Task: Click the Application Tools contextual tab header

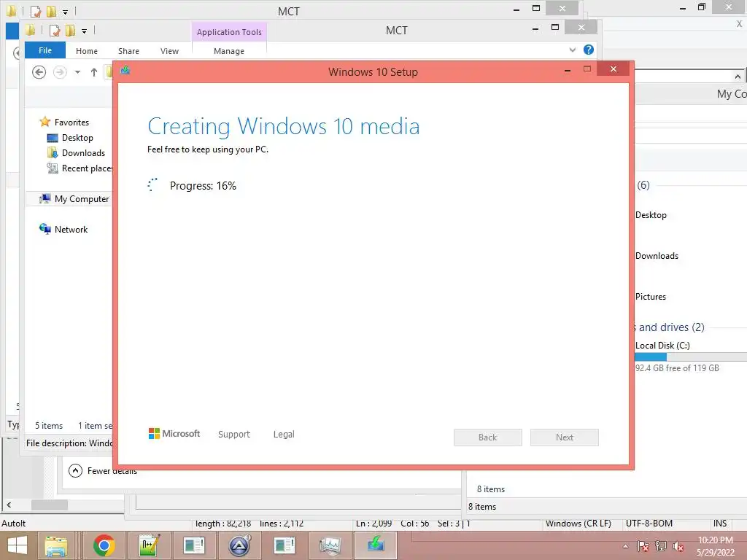Action: pos(229,32)
